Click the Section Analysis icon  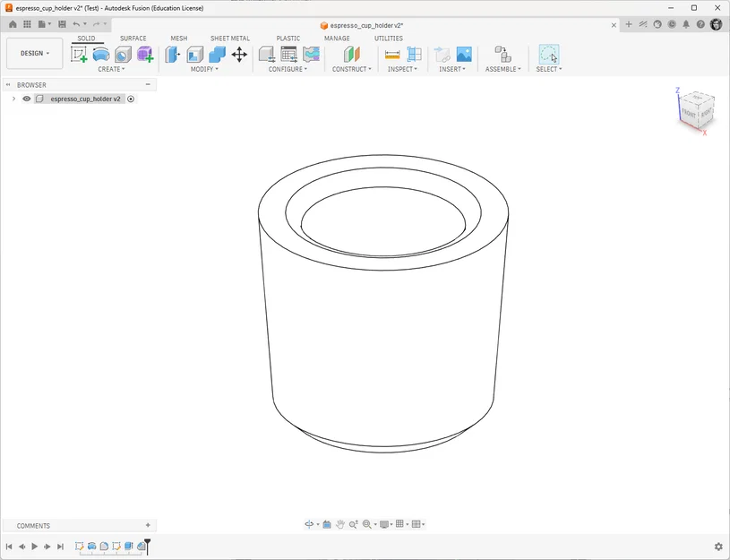[414, 55]
